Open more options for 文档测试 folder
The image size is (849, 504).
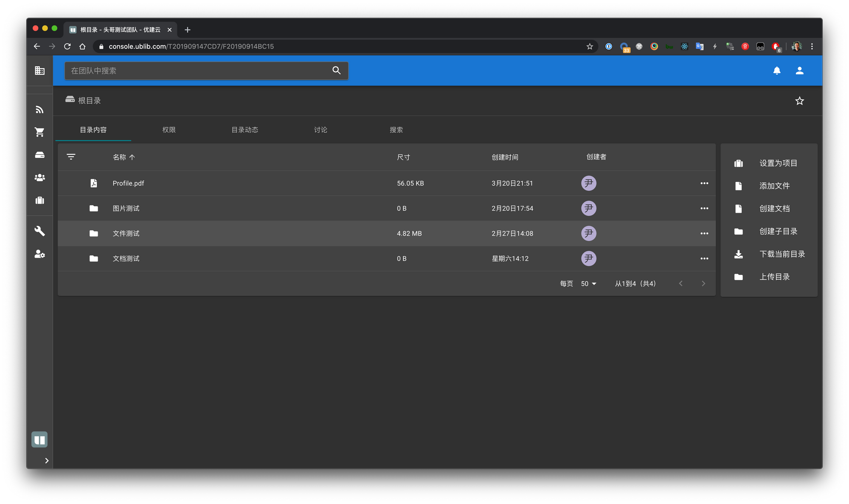click(704, 258)
